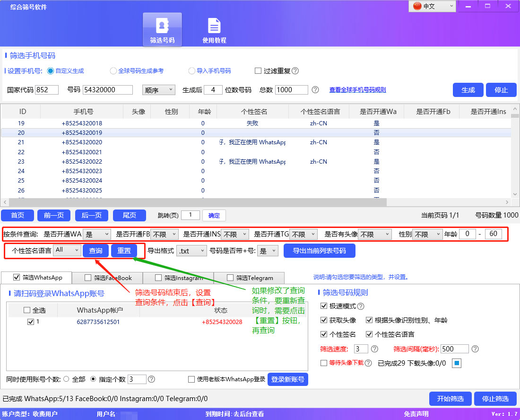Viewport: 520px width, 420px height.
Task: Click the question mark icon beside 总数 field
Action: [315, 90]
